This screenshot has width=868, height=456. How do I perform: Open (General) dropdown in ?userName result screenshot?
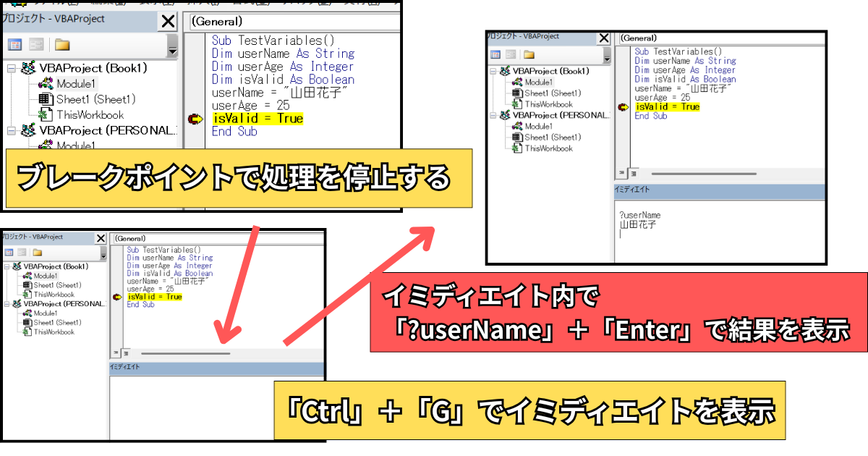point(720,38)
